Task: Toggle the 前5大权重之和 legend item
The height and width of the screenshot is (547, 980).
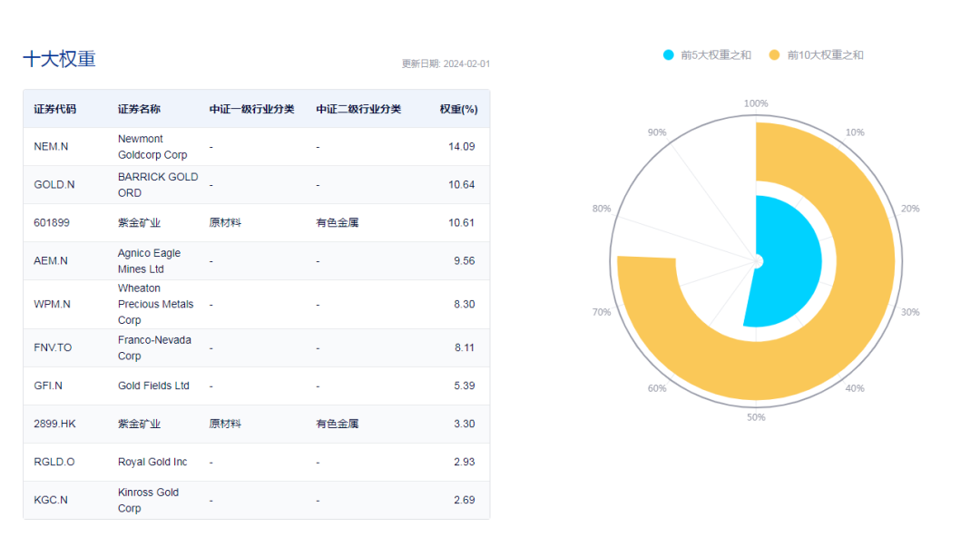Action: (x=707, y=55)
